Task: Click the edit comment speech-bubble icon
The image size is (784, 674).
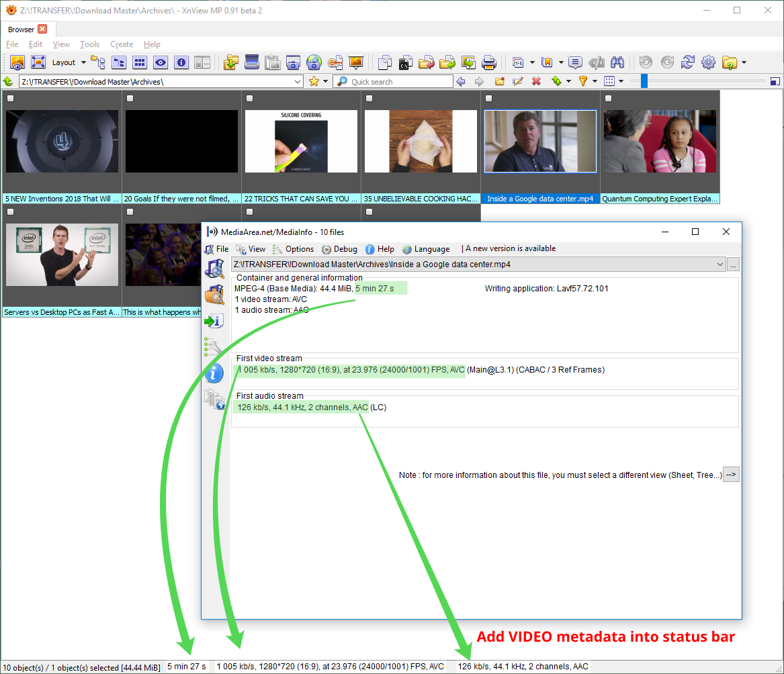Action: click(x=576, y=62)
